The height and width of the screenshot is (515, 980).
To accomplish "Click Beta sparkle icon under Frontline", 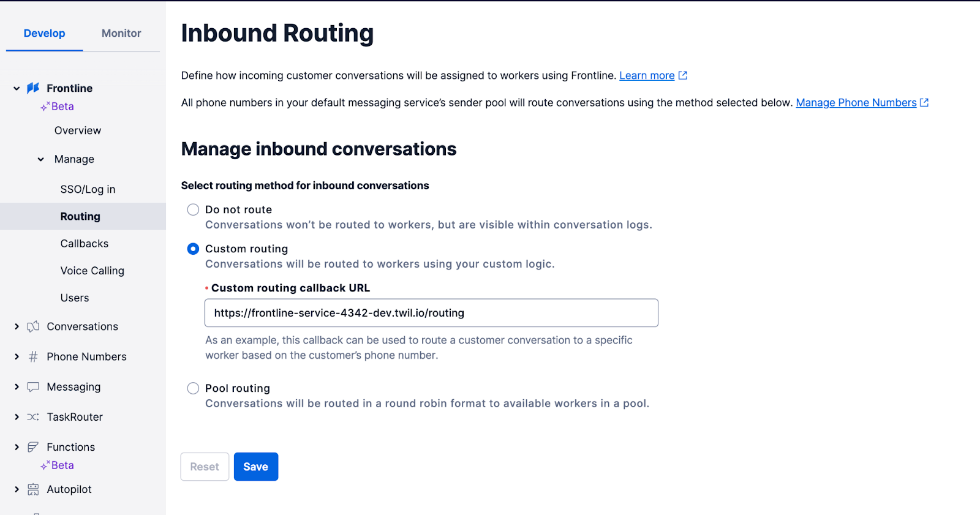I will pyautogui.click(x=45, y=107).
